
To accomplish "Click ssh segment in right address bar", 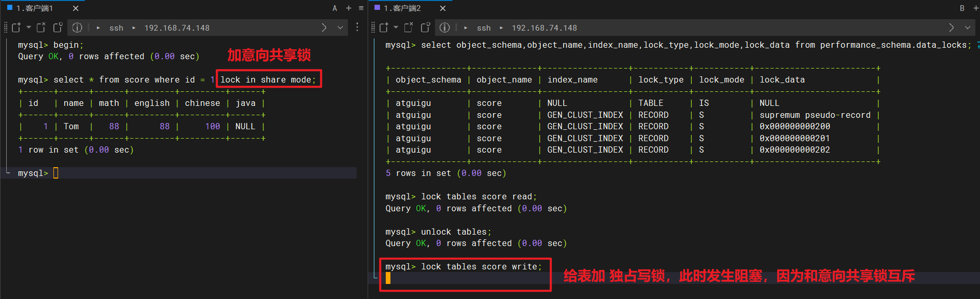I will pyautogui.click(x=484, y=28).
